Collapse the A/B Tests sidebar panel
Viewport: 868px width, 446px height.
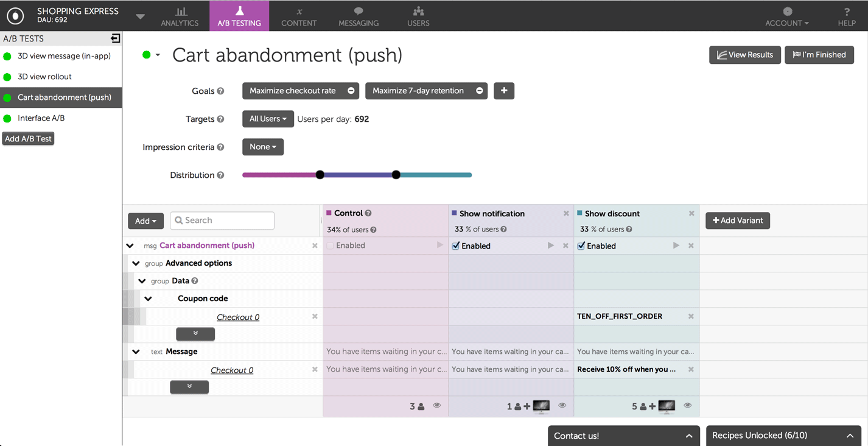115,38
